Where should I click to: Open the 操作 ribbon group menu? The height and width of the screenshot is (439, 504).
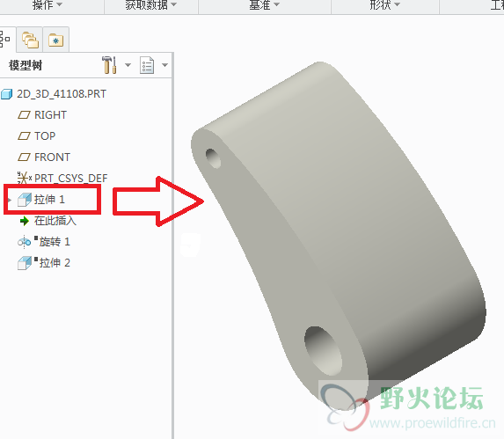click(x=47, y=4)
